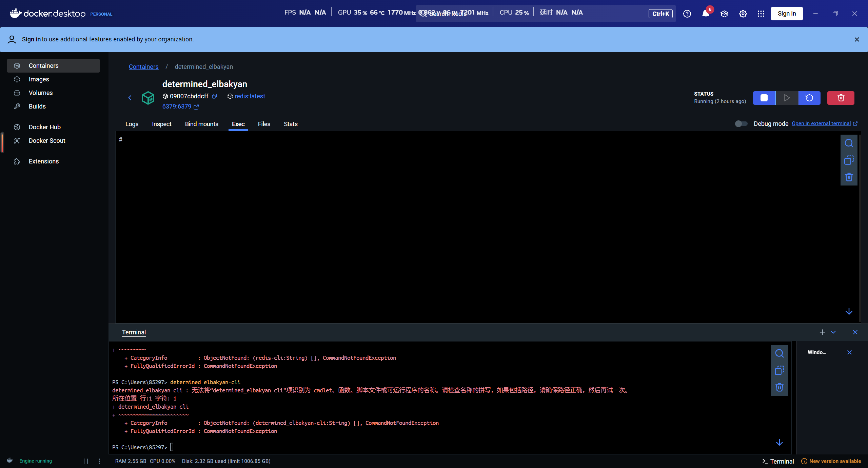Expand the terminal session dropdown chevron
868x468 pixels.
pyautogui.click(x=833, y=332)
